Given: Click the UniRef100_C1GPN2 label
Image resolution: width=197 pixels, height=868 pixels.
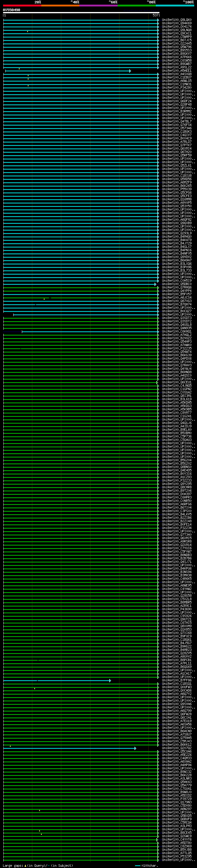Looking at the screenshot, I should tap(176, 389).
